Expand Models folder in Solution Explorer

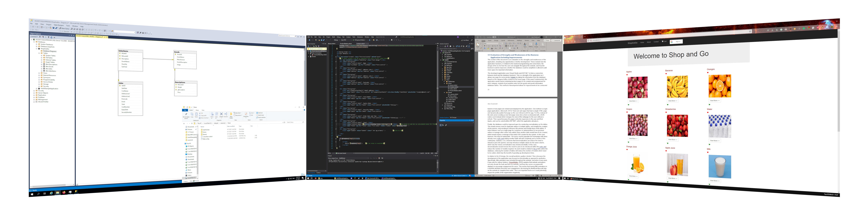(442, 76)
